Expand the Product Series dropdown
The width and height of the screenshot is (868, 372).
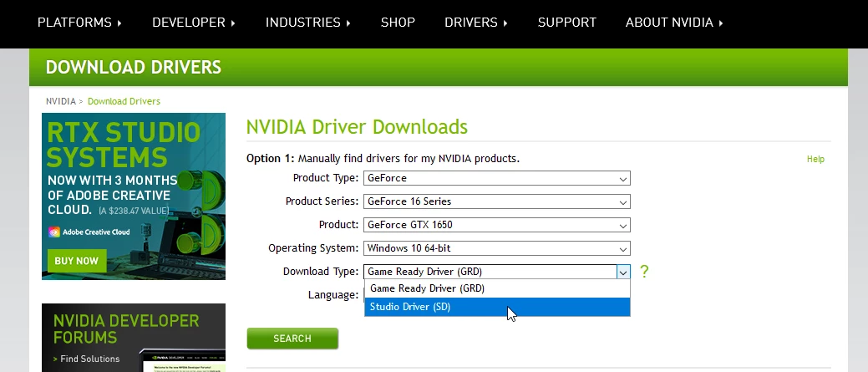point(496,201)
